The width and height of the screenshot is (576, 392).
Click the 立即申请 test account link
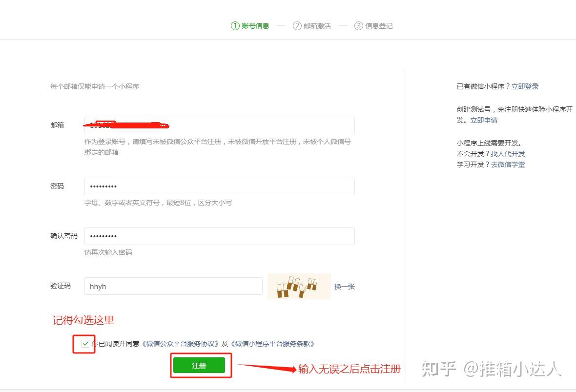click(484, 120)
